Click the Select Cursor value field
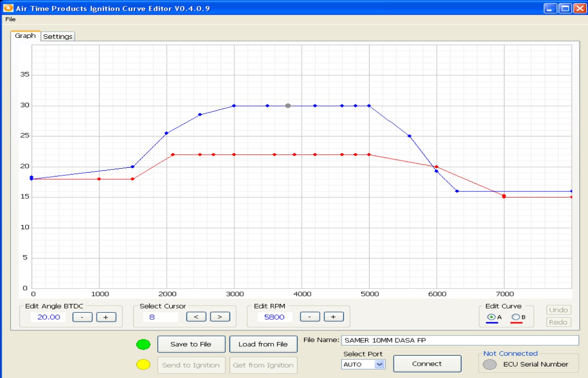Screen dimensions: 588x378 coord(161,317)
